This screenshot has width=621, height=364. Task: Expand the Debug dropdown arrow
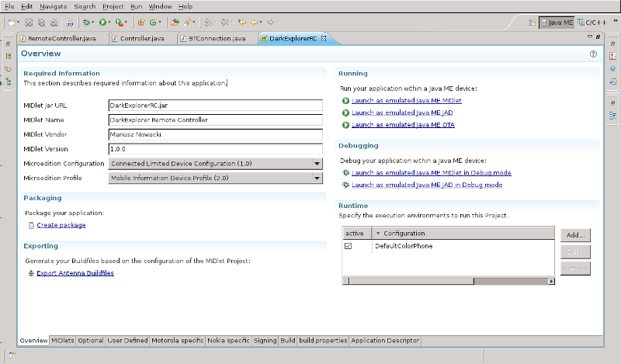click(92, 23)
